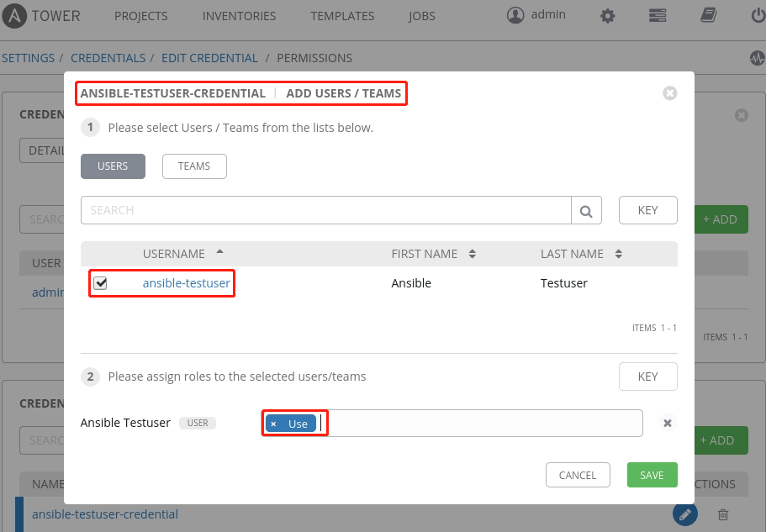The width and height of the screenshot is (766, 532).
Task: Click the activity stream icon
Action: 757,59
